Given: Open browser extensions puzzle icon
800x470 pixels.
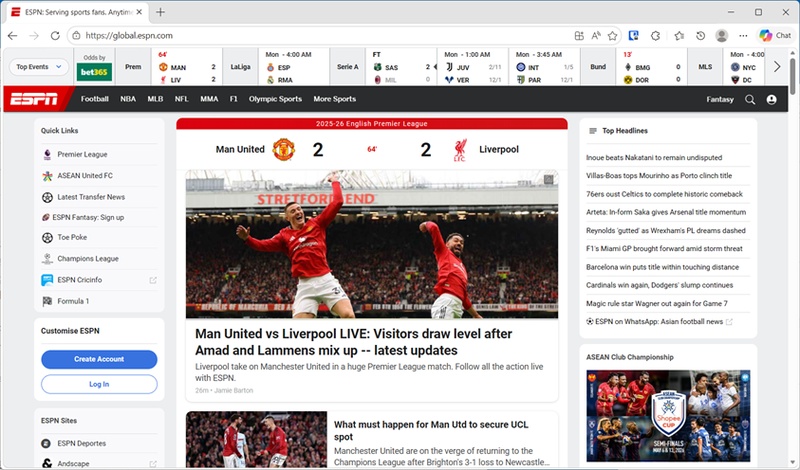Looking at the screenshot, I should [656, 36].
